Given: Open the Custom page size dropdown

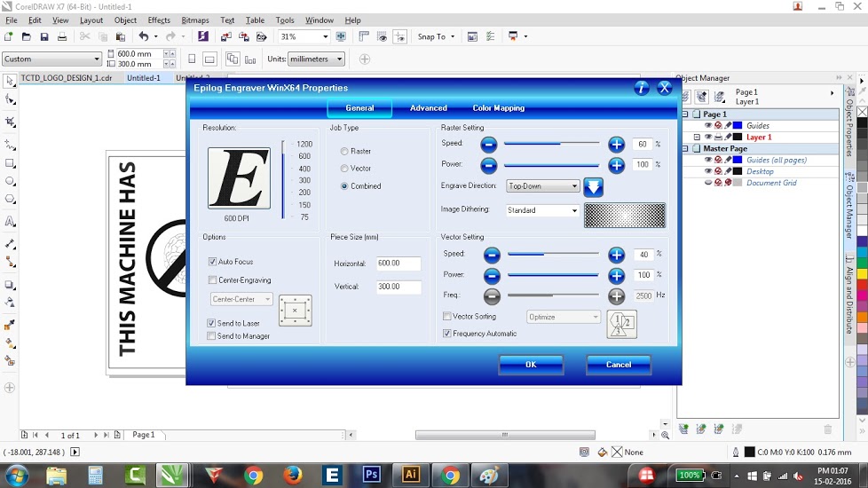Looking at the screenshot, I should pyautogui.click(x=51, y=59).
